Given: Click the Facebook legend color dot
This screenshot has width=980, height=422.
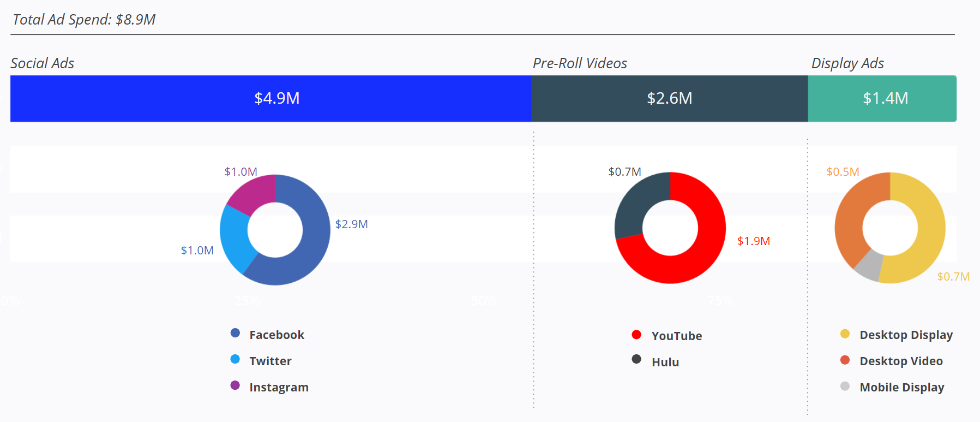Looking at the screenshot, I should point(235,333).
